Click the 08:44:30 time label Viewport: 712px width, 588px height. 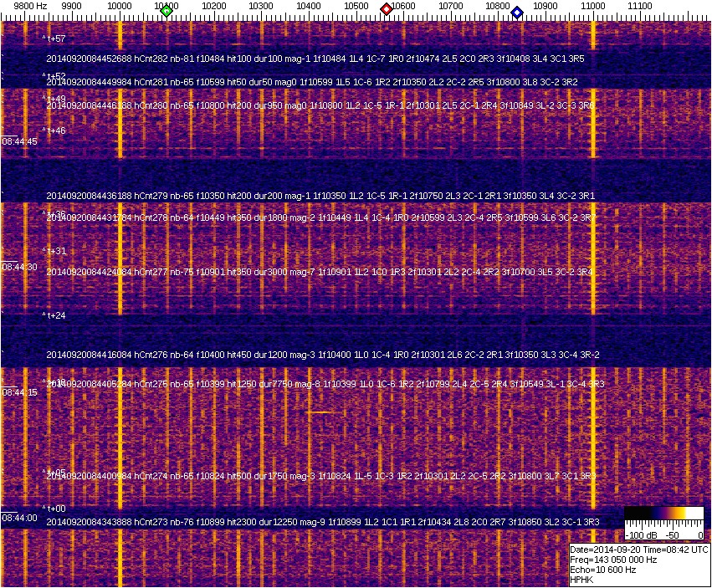(20, 267)
